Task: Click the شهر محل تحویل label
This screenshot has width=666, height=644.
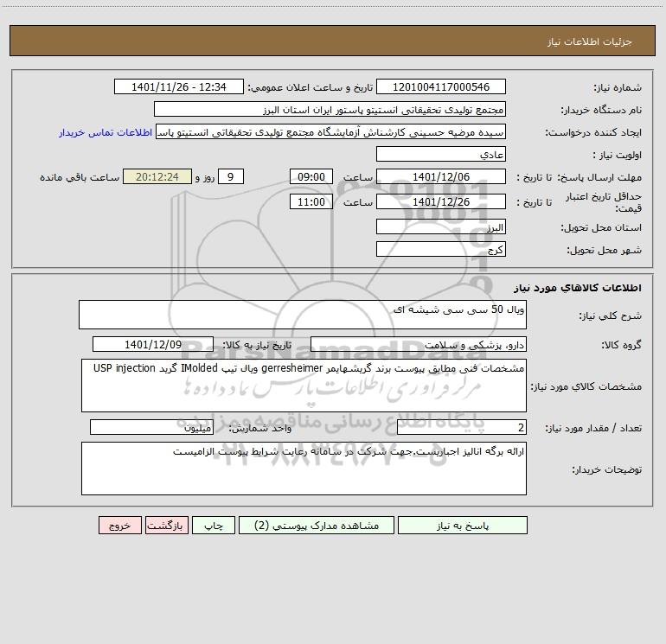Action: point(604,250)
